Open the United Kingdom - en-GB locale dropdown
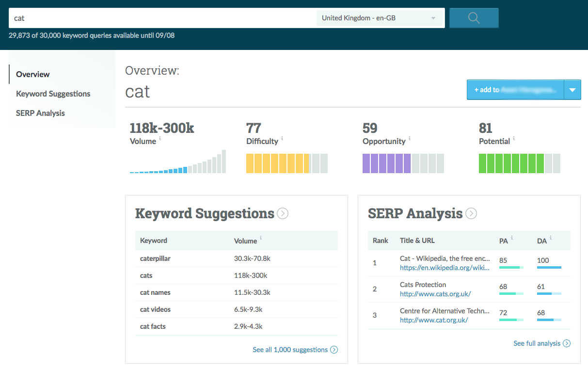This screenshot has height=371, width=588. [379, 18]
